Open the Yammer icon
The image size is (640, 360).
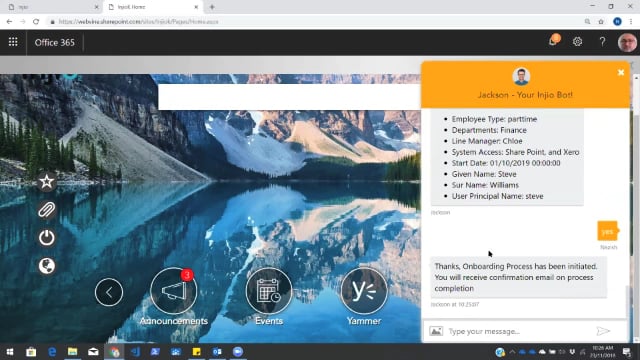(x=364, y=291)
